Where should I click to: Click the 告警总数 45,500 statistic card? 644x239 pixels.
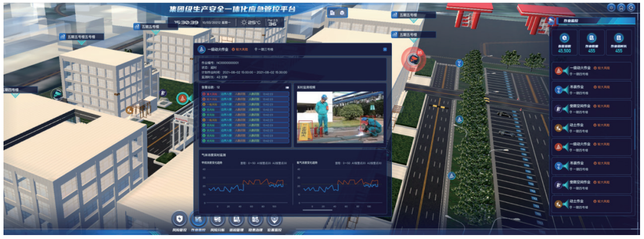[x=564, y=42]
